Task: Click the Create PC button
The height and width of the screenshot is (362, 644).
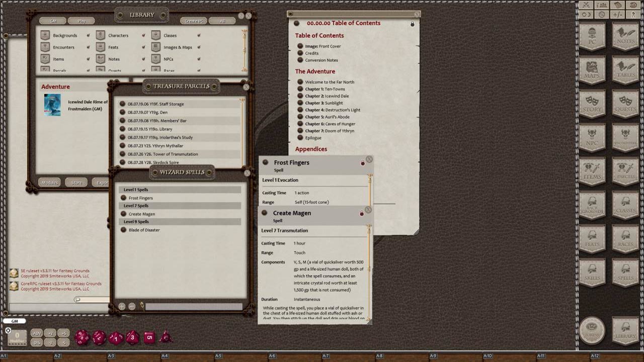Action: [194, 21]
